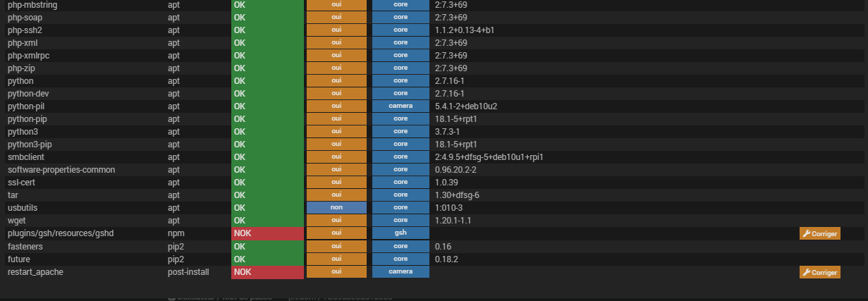
Task: Select the NOK status of restart_apache
Action: pyautogui.click(x=267, y=271)
